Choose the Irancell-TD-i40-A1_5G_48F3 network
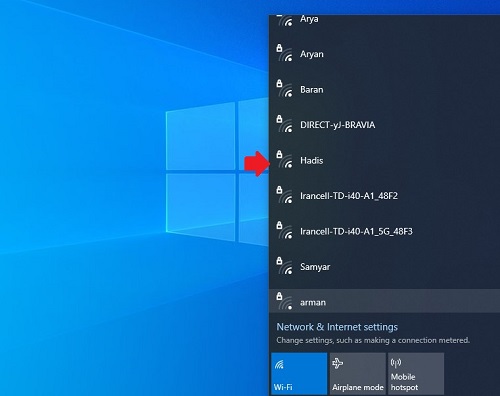The image size is (500, 396). (x=384, y=231)
